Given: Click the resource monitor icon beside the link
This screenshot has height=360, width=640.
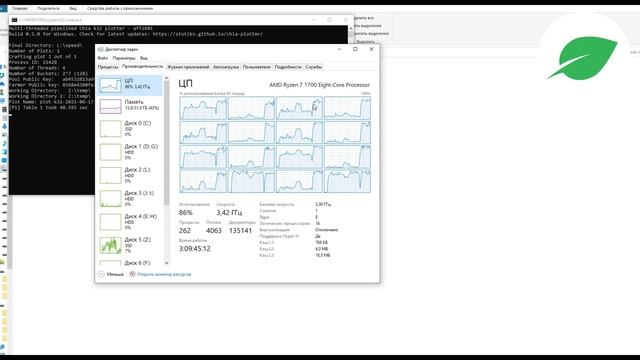Looking at the screenshot, I should (x=132, y=274).
